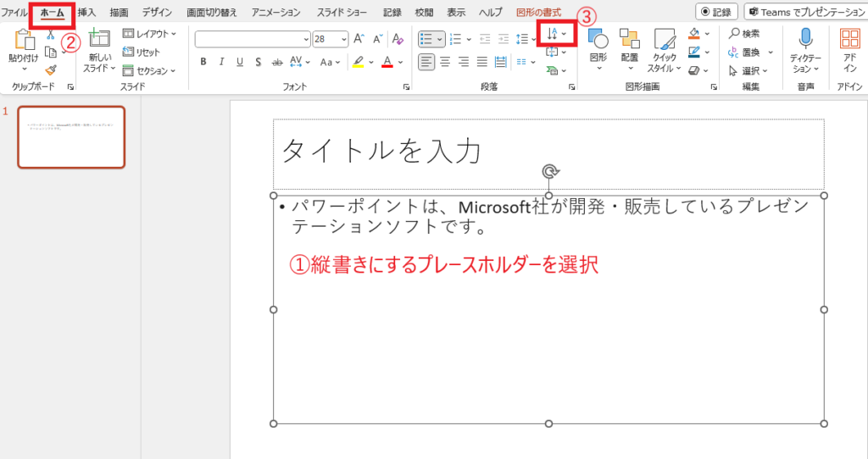Apply red font color
Screen dimensions: 868x459
387,62
